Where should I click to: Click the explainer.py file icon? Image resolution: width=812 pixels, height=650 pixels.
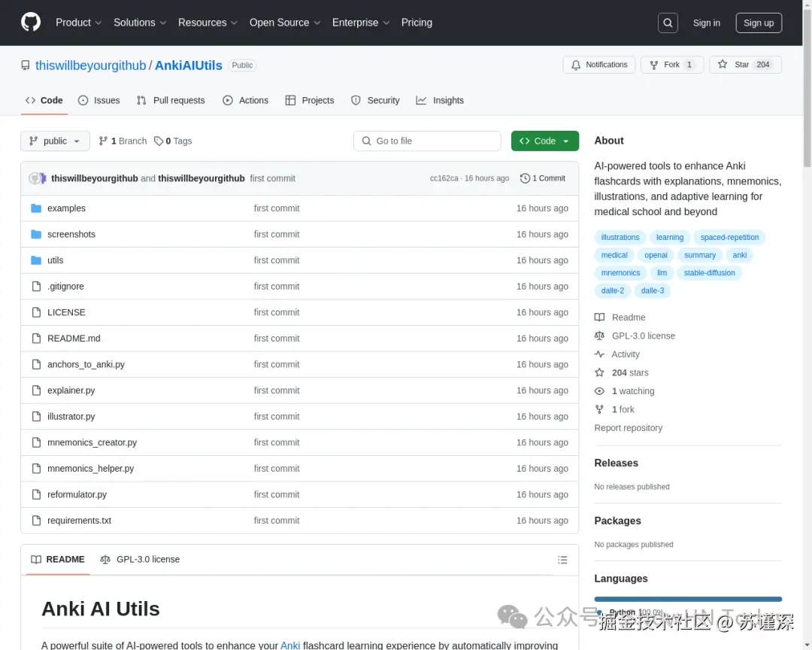tap(36, 390)
